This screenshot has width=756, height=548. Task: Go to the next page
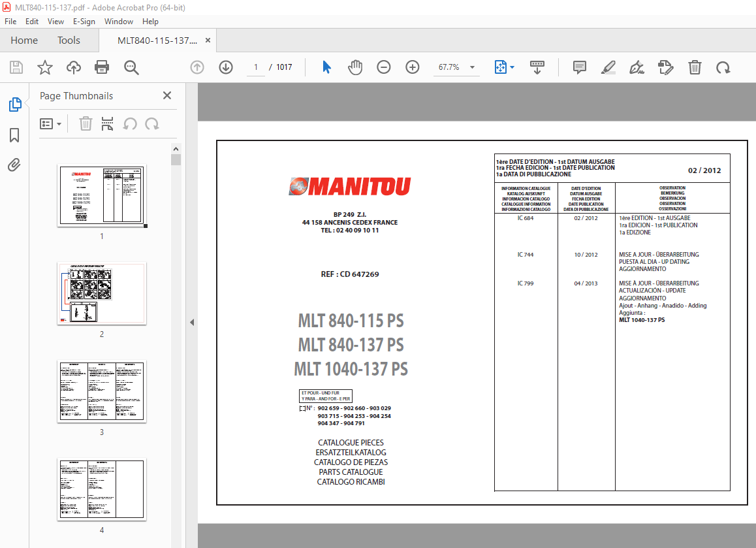[226, 67]
